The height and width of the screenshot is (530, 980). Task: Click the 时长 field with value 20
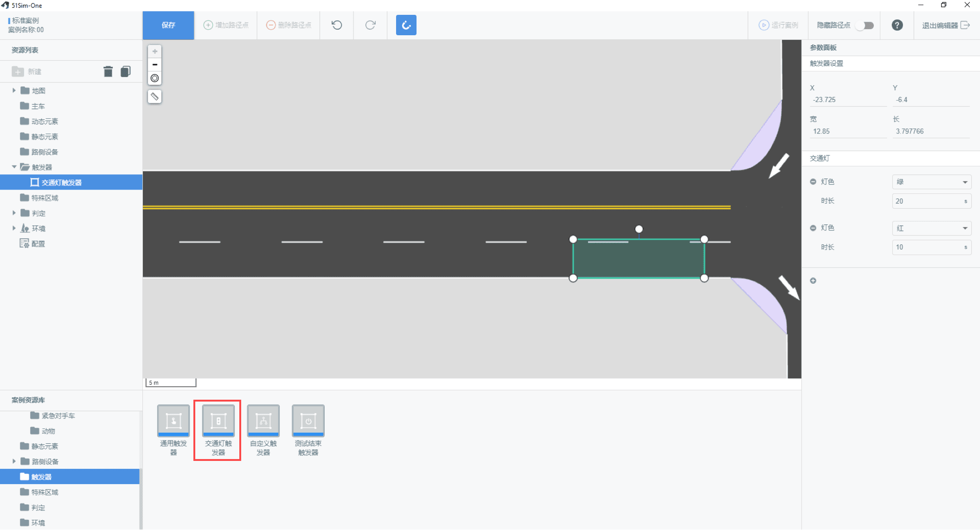(x=932, y=201)
